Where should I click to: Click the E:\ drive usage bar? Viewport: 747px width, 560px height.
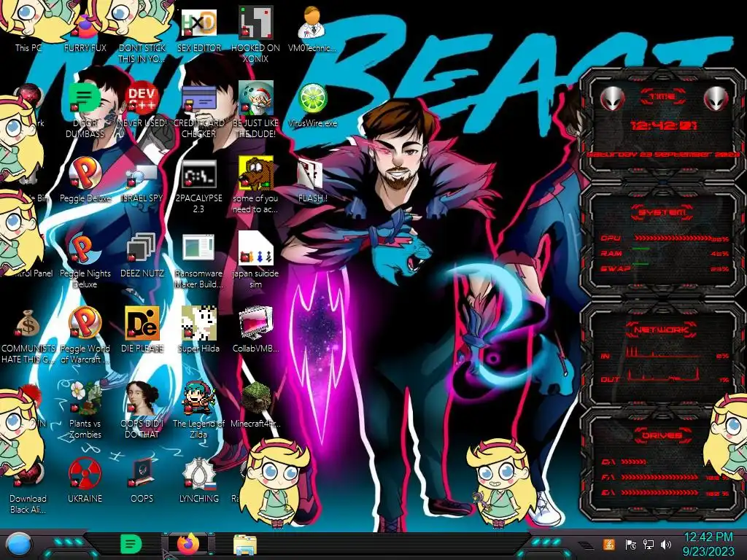659,493
